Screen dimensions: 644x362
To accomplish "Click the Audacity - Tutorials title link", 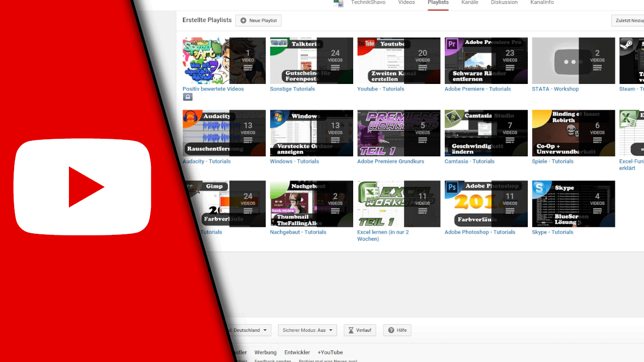I will point(206,161).
